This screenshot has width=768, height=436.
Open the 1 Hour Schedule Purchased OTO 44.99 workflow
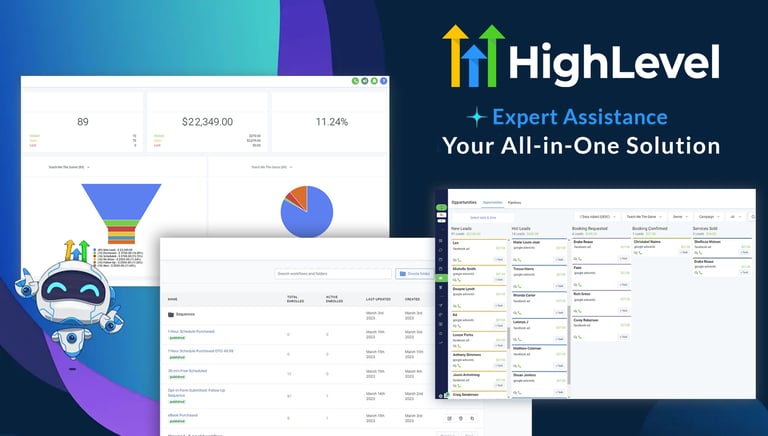click(x=200, y=351)
